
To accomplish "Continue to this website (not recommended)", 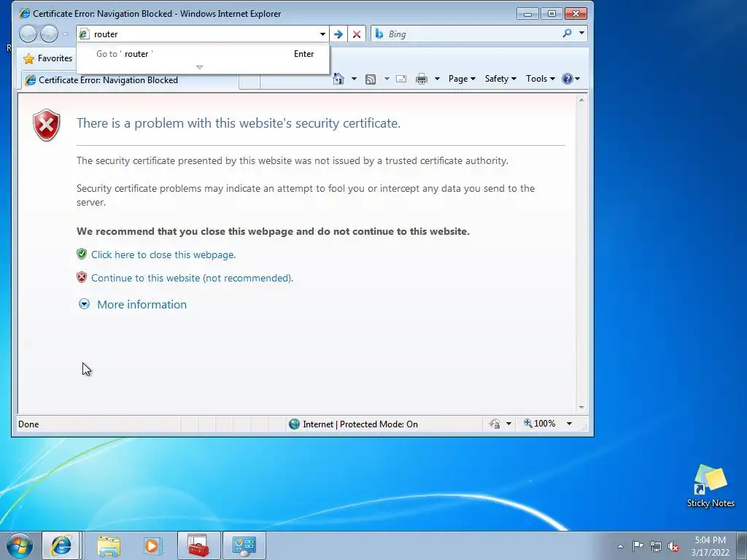I will pyautogui.click(x=192, y=278).
